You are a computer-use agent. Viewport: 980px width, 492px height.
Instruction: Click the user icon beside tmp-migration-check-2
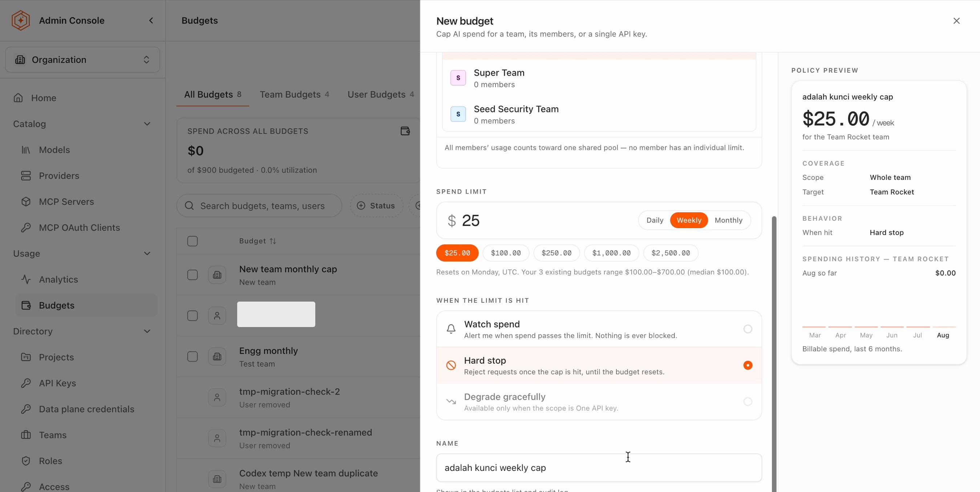217,397
